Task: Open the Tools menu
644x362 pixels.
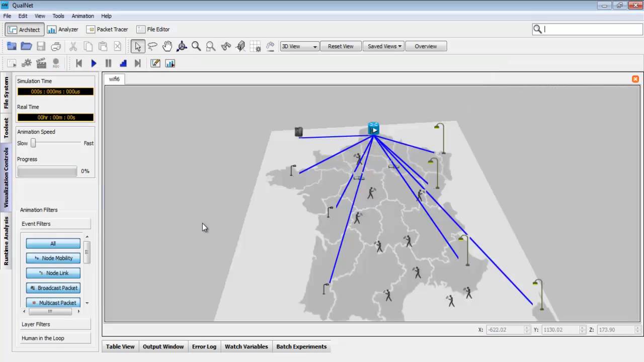Action: pyautogui.click(x=58, y=16)
